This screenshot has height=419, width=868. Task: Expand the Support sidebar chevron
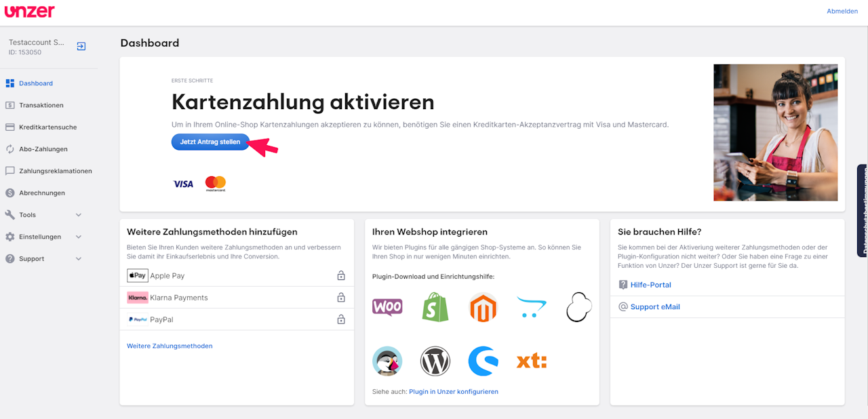(x=79, y=259)
